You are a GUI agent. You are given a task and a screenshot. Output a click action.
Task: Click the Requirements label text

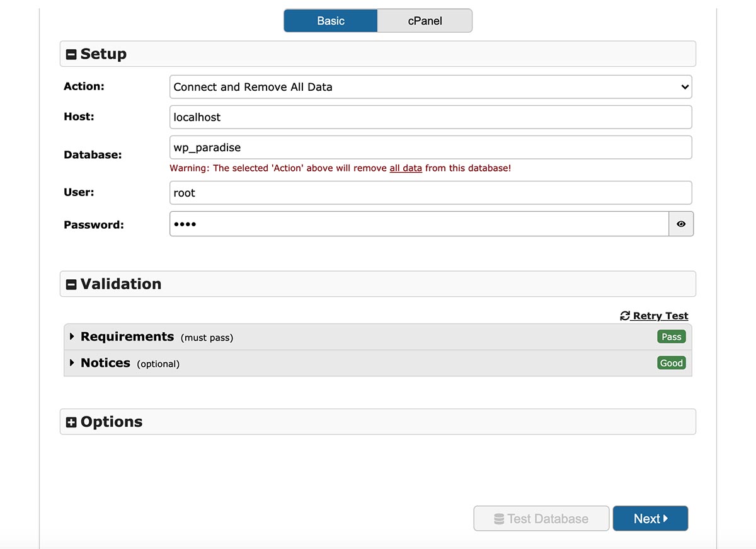[127, 337]
